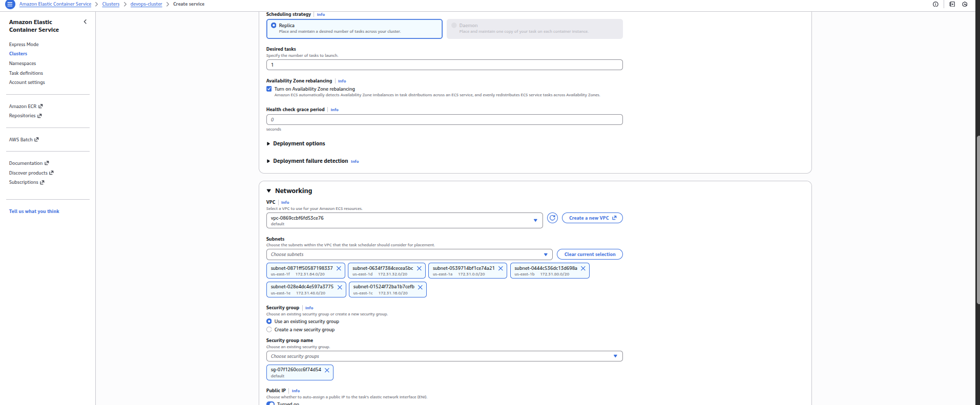This screenshot has height=405, width=980.
Task: Open the info circle icon in header
Action: point(935,4)
